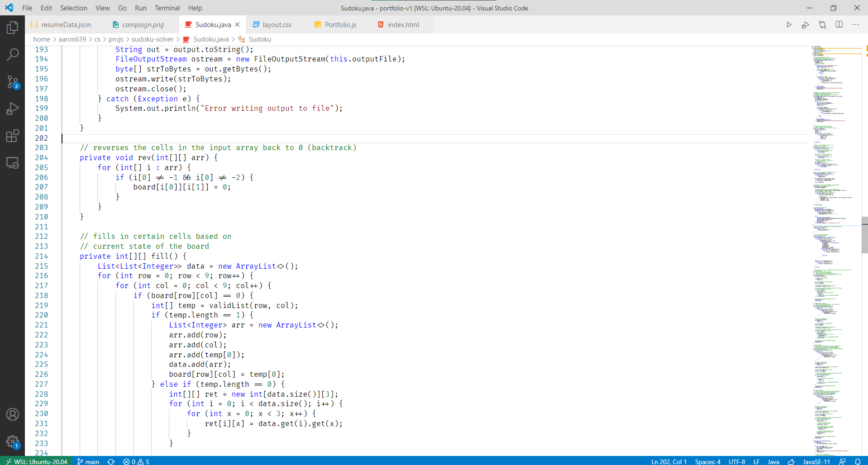This screenshot has height=465, width=868.
Task: Change end of line sequence LF
Action: [756, 461]
